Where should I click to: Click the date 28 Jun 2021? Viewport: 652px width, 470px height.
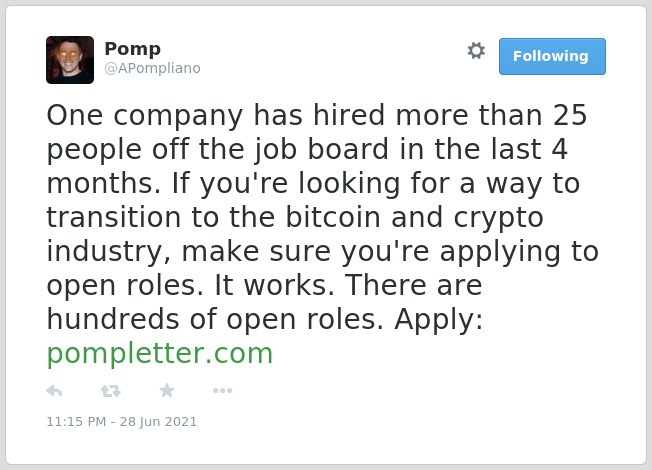(158, 421)
